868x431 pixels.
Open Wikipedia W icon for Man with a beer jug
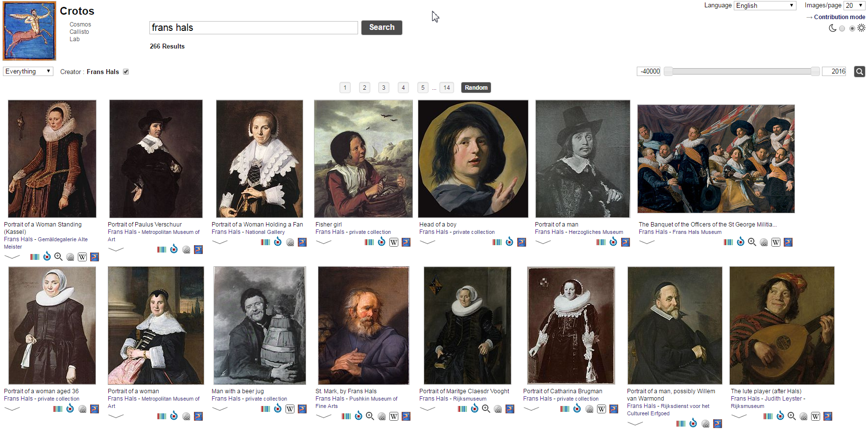pyautogui.click(x=290, y=409)
